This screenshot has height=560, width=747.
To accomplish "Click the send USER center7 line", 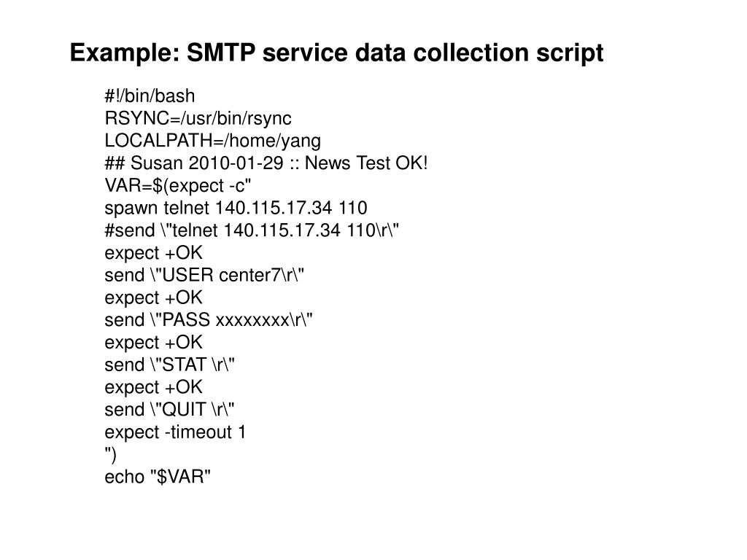I will click(204, 276).
